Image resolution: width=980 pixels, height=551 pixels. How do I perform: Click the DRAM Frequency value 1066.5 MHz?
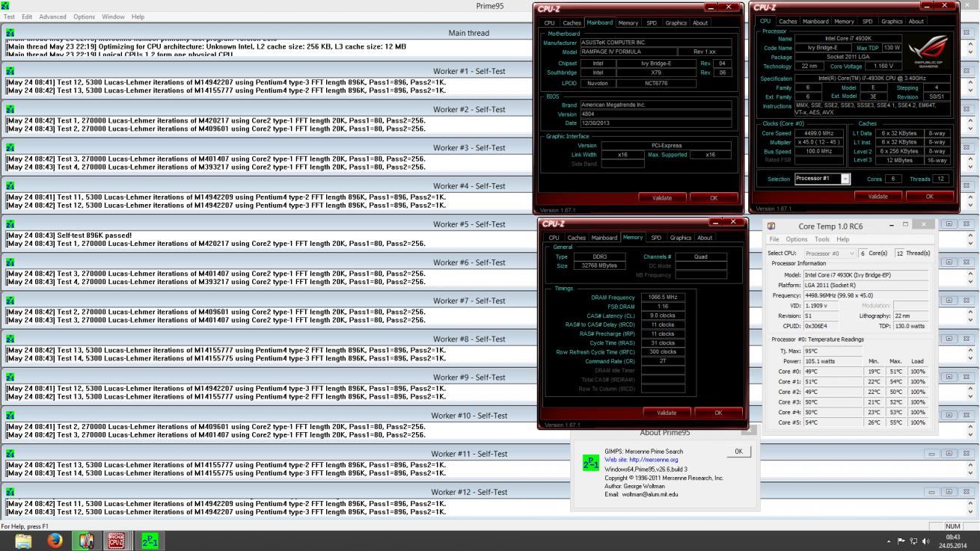[x=663, y=297]
